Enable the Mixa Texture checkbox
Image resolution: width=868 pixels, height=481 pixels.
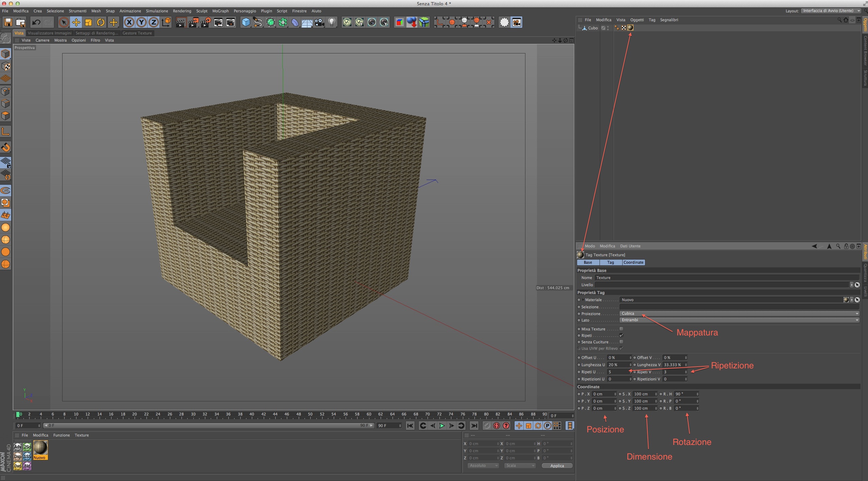621,329
